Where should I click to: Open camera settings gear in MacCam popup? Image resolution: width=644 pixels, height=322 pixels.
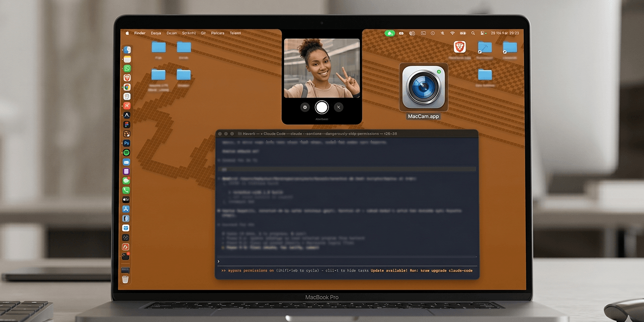point(305,107)
